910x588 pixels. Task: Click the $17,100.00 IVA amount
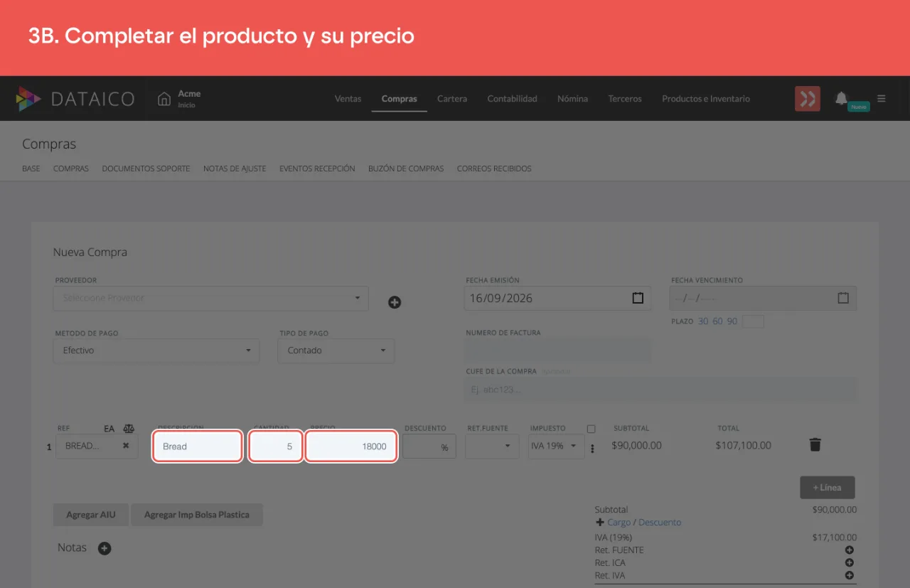[x=835, y=538]
